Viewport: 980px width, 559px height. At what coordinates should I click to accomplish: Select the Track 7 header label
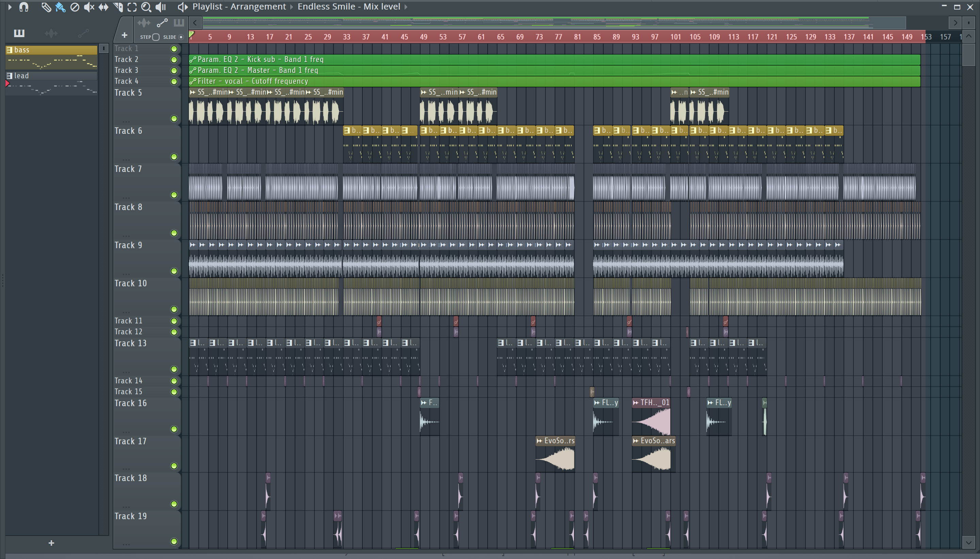pyautogui.click(x=128, y=169)
